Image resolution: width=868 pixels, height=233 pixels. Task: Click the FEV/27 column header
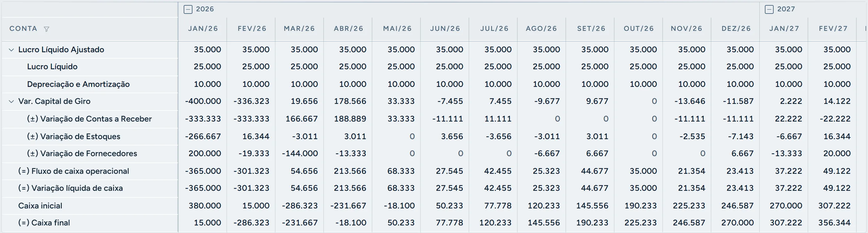[x=833, y=29]
